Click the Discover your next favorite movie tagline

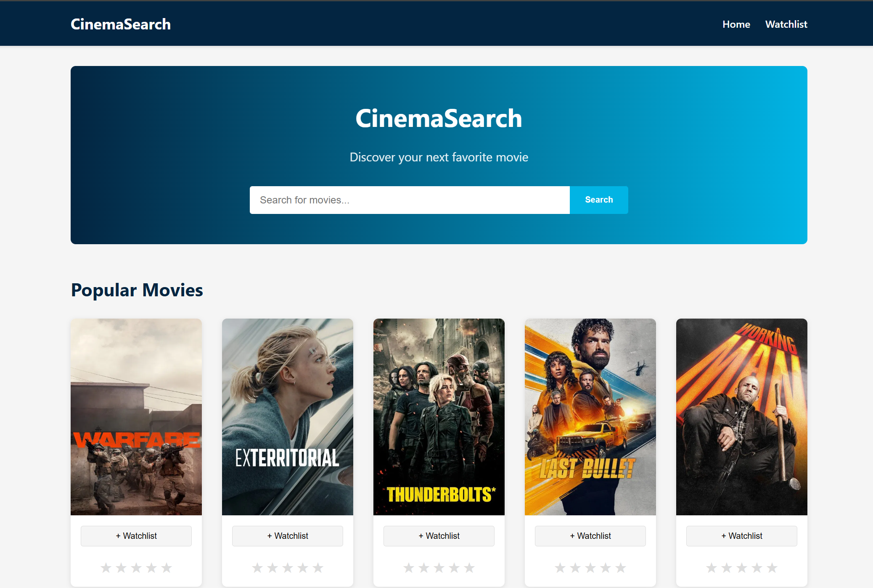point(439,157)
